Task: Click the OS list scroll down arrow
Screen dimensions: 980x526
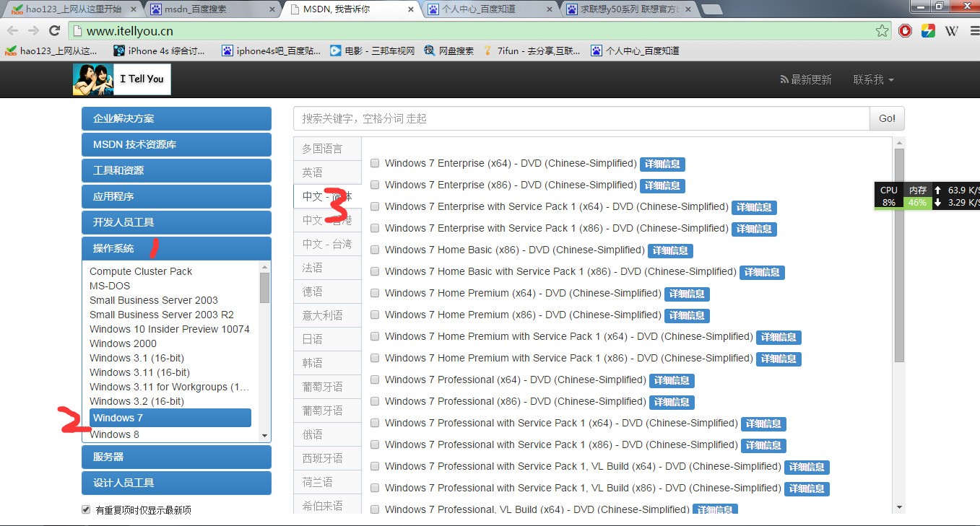Action: click(x=264, y=436)
